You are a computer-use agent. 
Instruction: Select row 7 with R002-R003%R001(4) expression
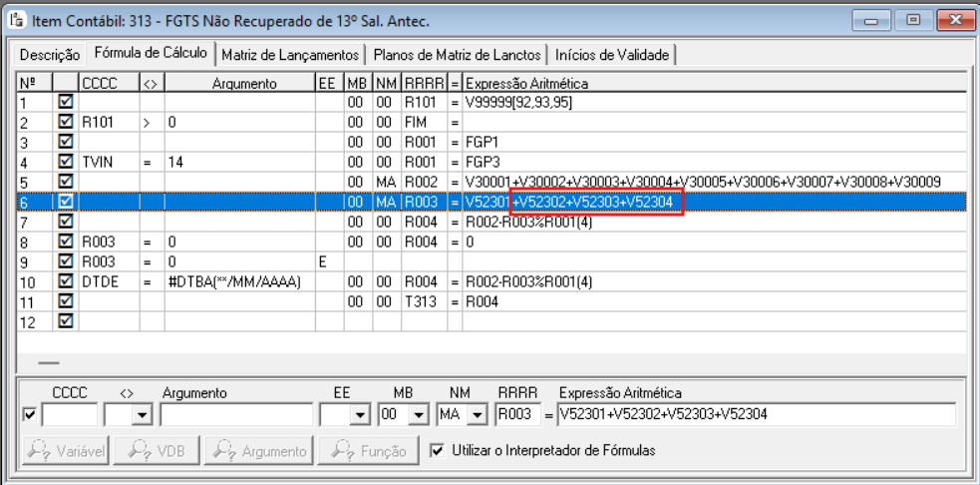pos(491,223)
